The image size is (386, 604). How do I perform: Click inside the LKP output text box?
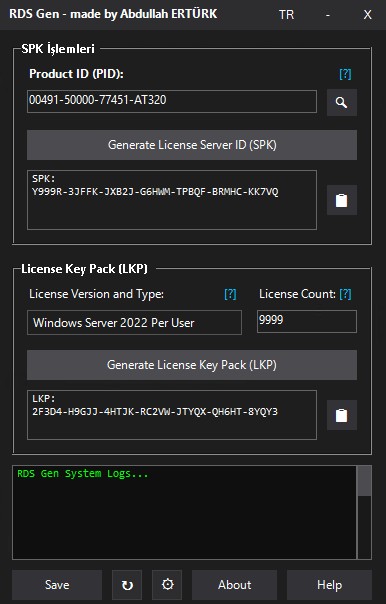[x=172, y=415]
